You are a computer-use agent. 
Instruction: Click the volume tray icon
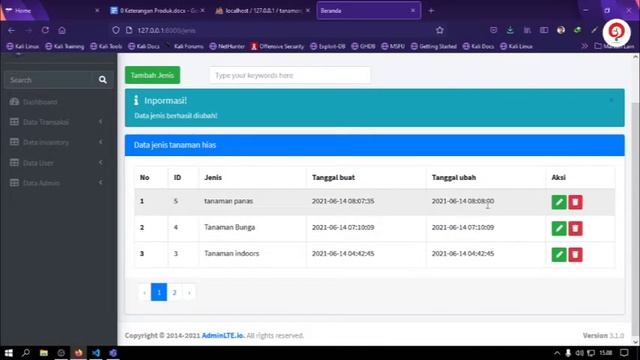(x=579, y=353)
